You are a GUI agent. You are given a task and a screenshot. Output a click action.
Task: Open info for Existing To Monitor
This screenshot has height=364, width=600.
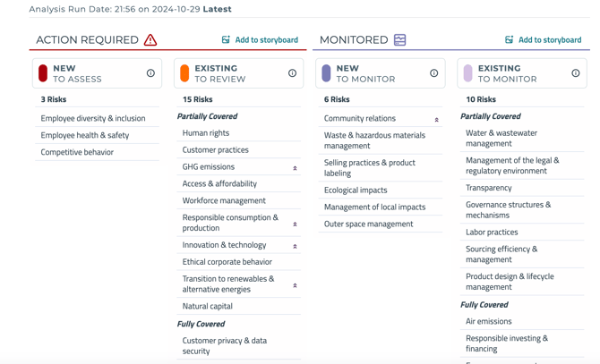click(575, 73)
